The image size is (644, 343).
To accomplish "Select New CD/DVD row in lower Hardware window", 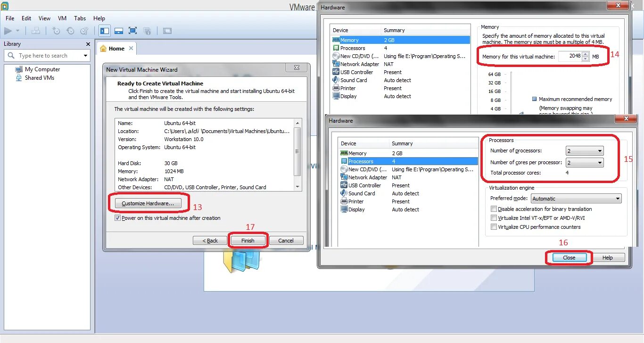I will (408, 169).
